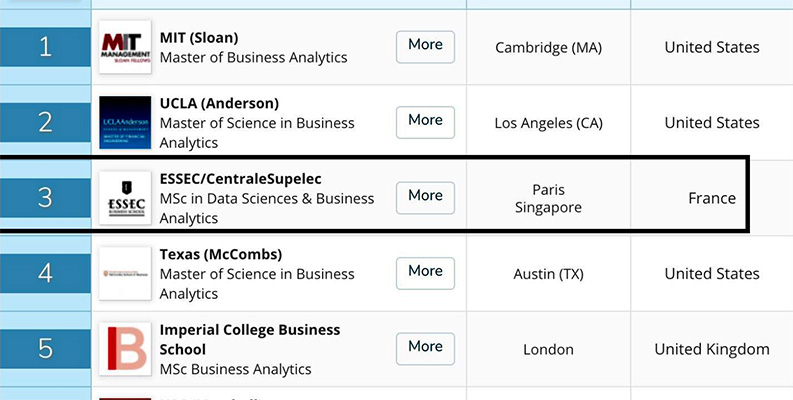Click the Imperial College Business School logo
This screenshot has height=400, width=793.
pos(125,349)
